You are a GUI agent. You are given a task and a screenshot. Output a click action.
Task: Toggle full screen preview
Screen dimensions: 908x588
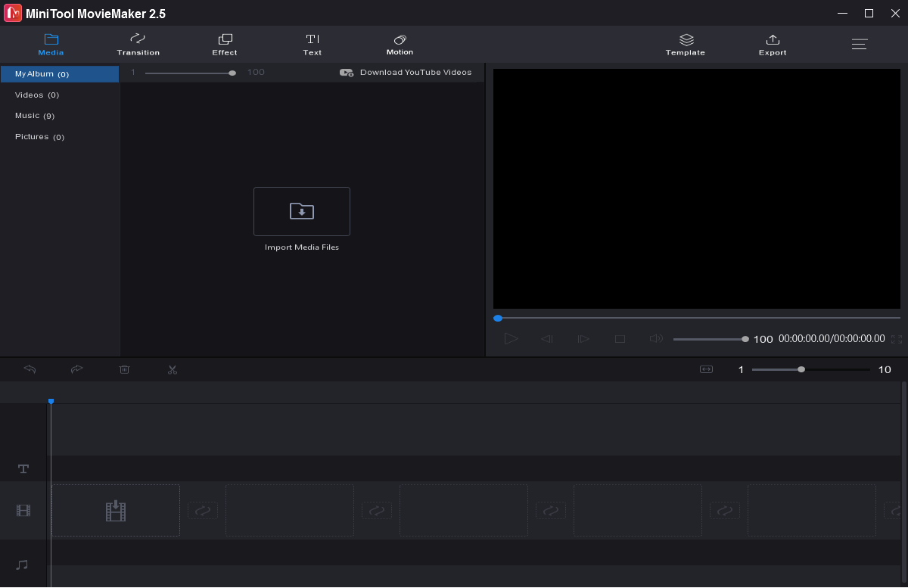[x=897, y=339]
